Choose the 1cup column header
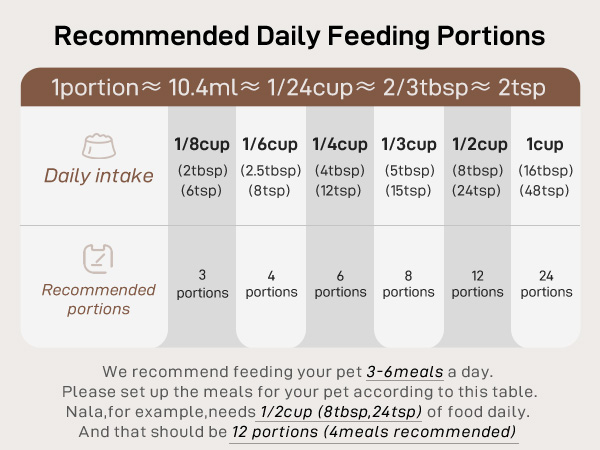This screenshot has width=600, height=450. (546, 144)
